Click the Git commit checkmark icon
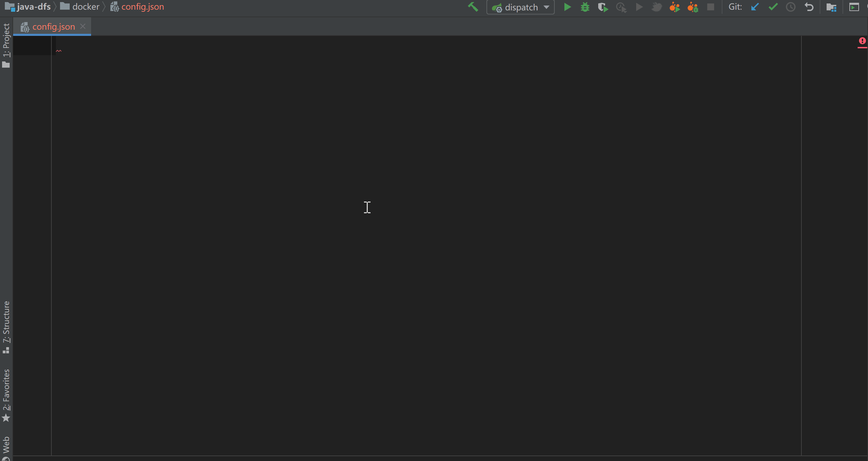 tap(773, 7)
